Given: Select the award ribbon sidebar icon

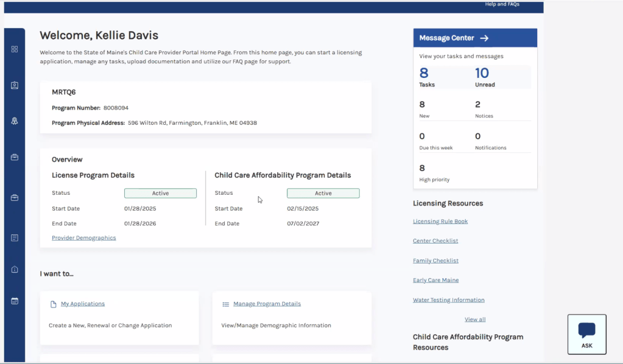Looking at the screenshot, I should [15, 121].
